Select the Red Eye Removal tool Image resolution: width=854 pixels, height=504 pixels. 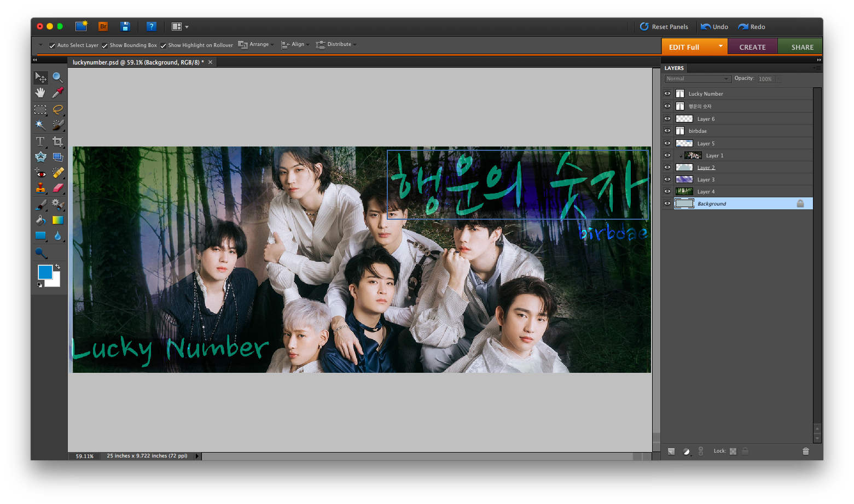pos(40,173)
